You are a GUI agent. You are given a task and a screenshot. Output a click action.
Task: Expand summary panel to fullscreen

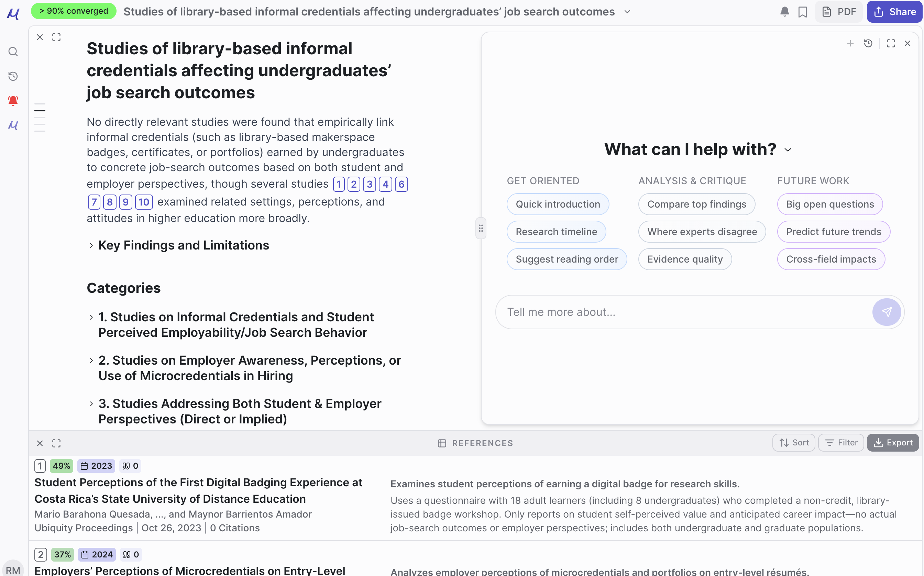(x=56, y=37)
